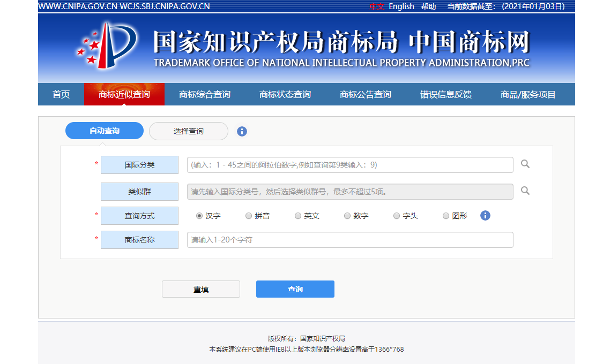The height and width of the screenshot is (364, 603).
Task: Open the 自动查询 tab
Action: pyautogui.click(x=105, y=131)
